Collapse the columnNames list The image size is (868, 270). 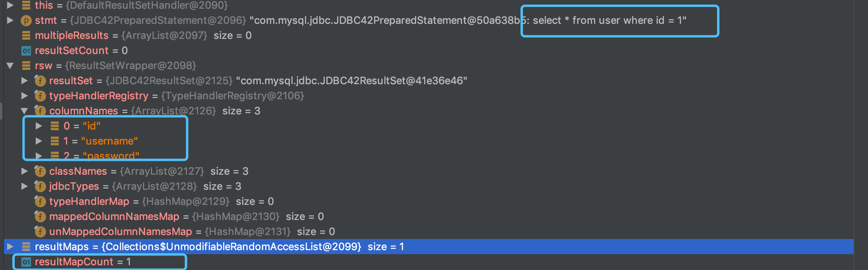point(25,111)
